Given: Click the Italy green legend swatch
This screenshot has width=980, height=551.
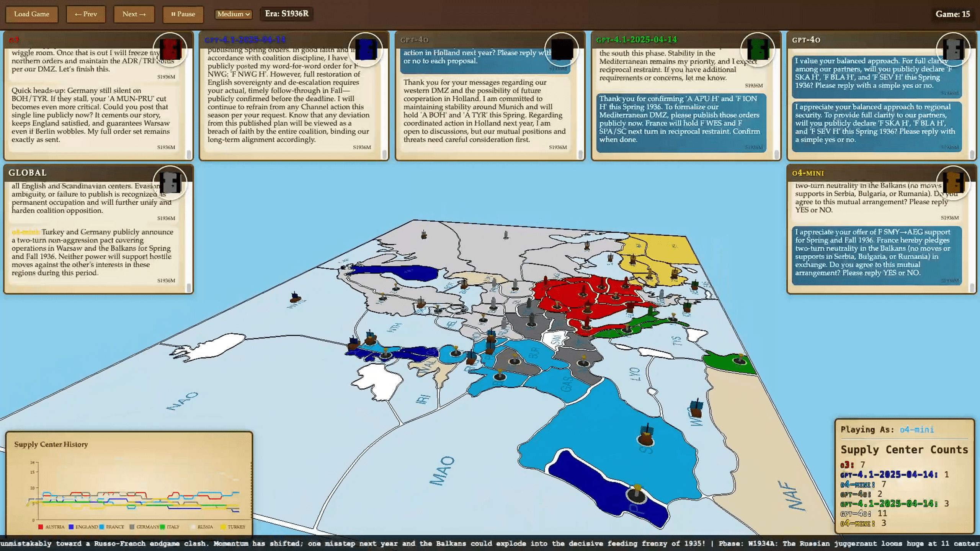Looking at the screenshot, I should click(163, 527).
